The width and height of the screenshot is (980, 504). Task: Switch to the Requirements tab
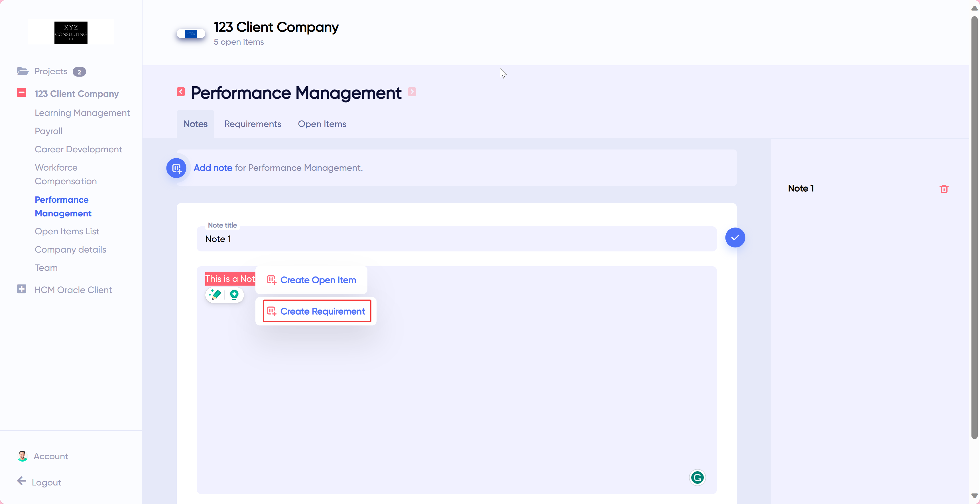coord(252,124)
